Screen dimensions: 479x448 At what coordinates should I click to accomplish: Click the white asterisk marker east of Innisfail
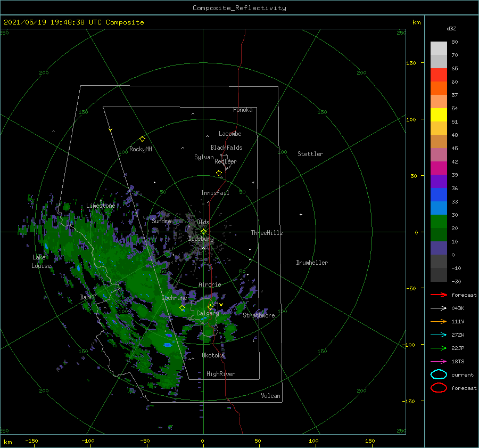(x=253, y=183)
